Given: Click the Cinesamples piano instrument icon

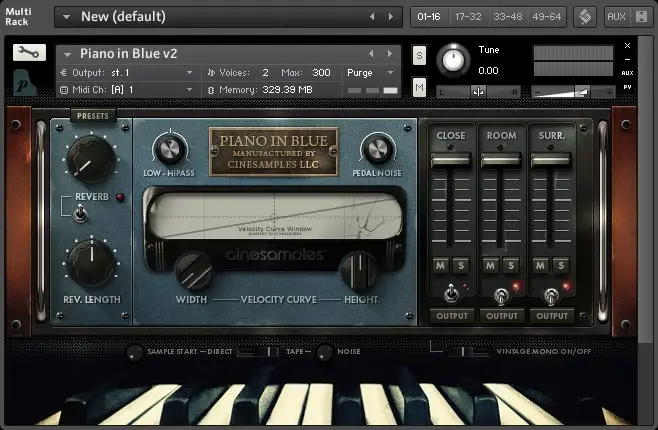Looking at the screenshot, I should [24, 83].
